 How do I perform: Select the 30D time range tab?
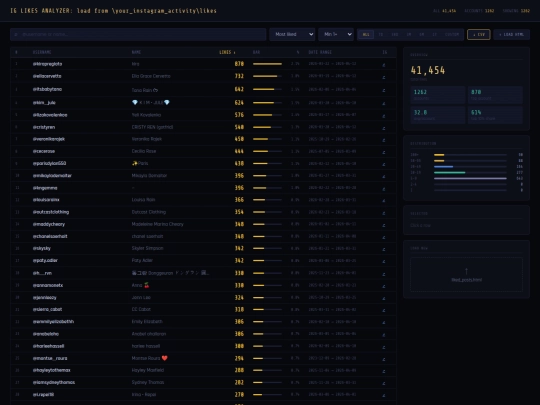(395, 34)
